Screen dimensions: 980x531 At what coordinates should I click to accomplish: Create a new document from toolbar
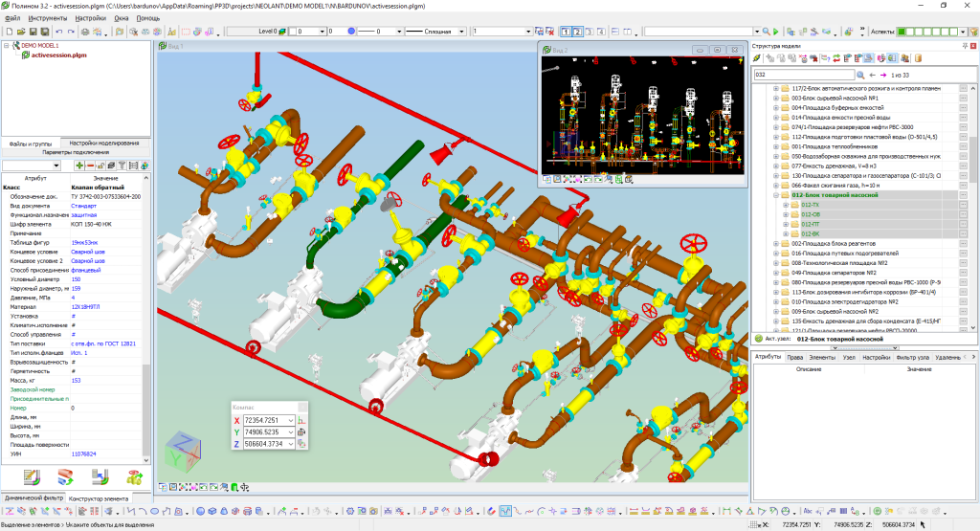10,32
